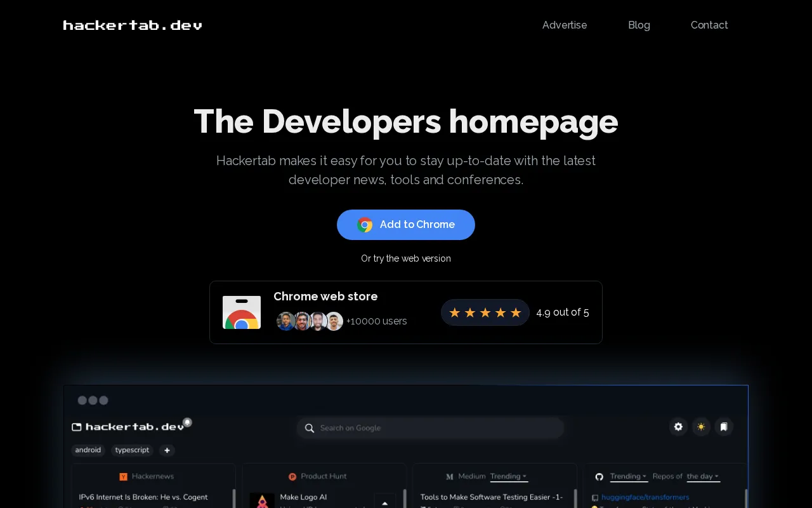Open 'IPv6 Internet Is Broken' story

coord(143,497)
